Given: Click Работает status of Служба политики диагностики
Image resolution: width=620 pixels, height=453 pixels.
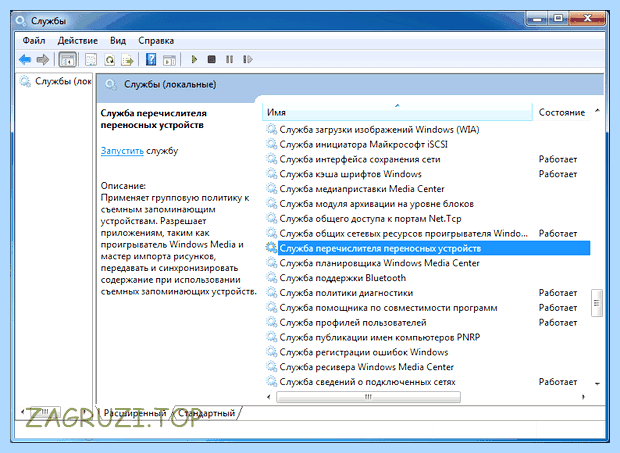Looking at the screenshot, I should [x=558, y=293].
